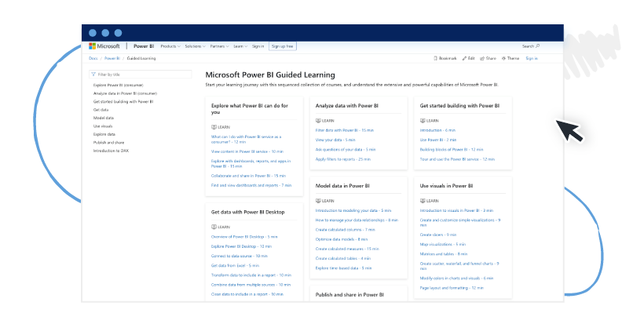Screen dimensions: 644x335
Task: Click the Learn icon in the Get data card
Action: tap(214, 227)
